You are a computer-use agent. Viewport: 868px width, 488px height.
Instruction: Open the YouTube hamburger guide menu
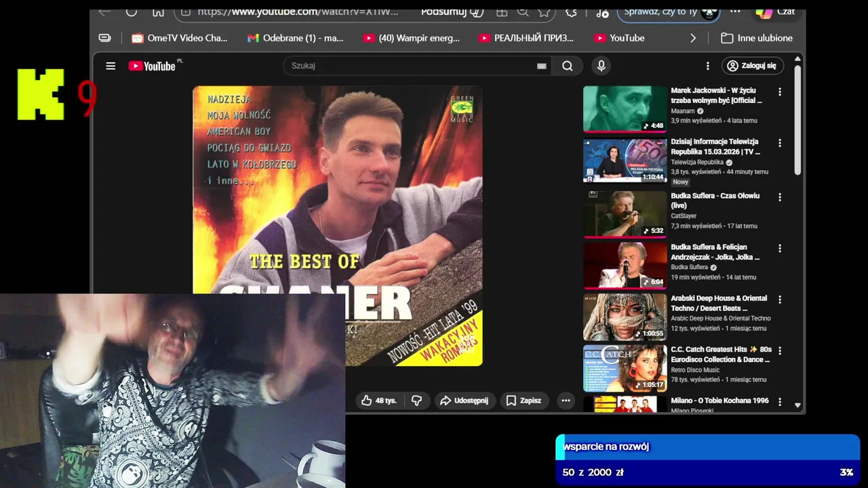[x=111, y=66]
